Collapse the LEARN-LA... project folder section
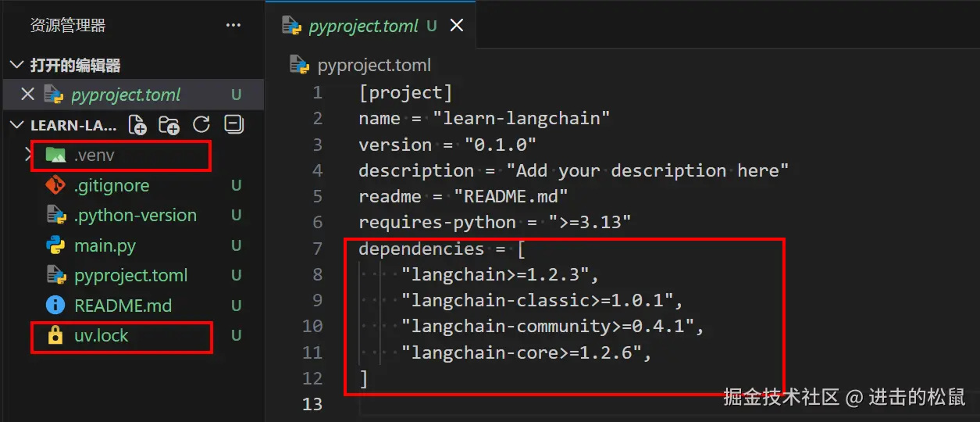The height and width of the screenshot is (422, 980). [17, 125]
